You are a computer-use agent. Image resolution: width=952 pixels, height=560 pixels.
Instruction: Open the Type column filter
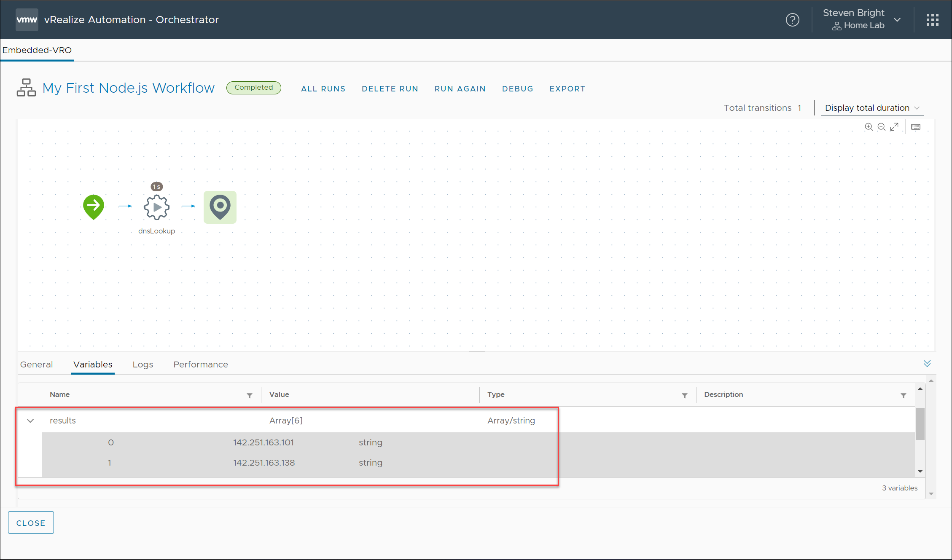685,395
